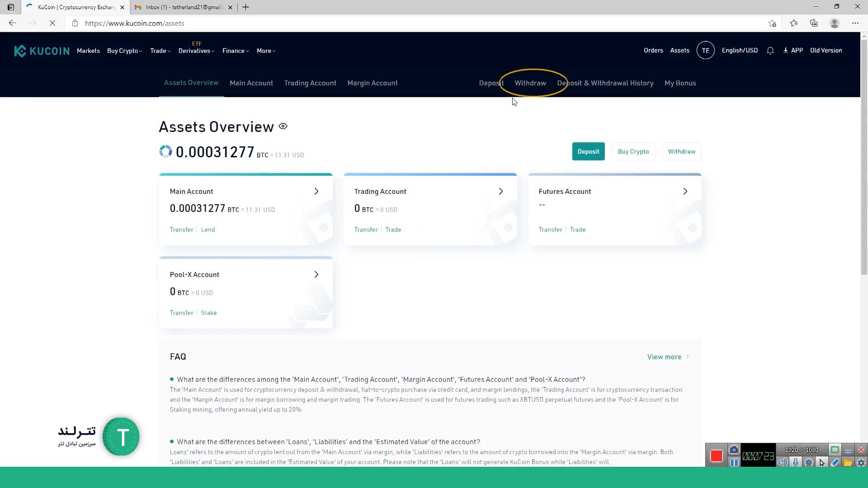Close the KuCoin browser tab

tap(122, 7)
